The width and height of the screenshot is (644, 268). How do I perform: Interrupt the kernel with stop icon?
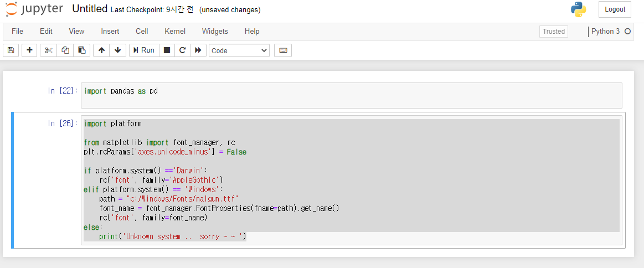tap(167, 50)
